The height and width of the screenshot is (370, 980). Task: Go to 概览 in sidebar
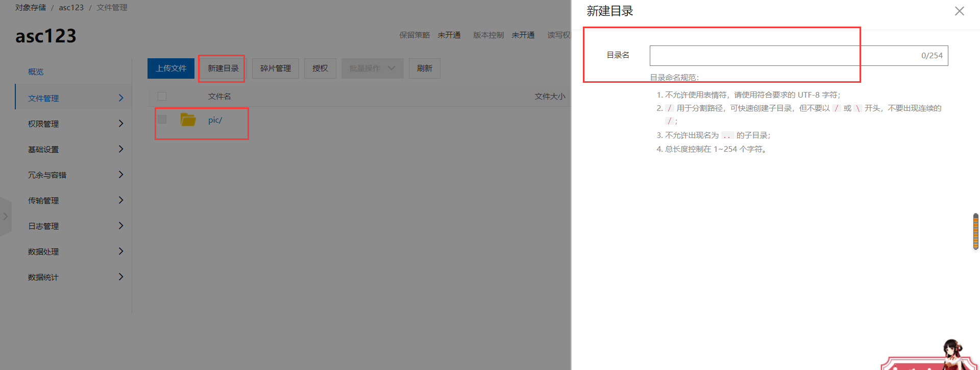coord(36,72)
